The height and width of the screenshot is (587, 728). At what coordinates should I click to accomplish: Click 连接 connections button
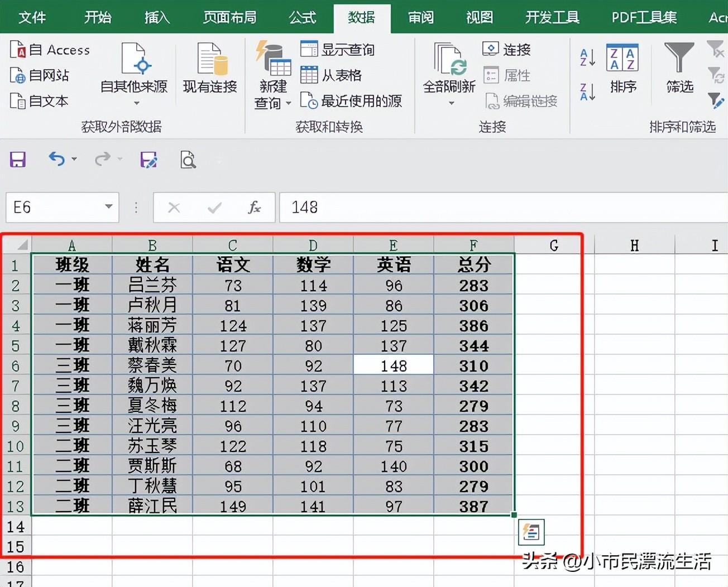(x=506, y=50)
